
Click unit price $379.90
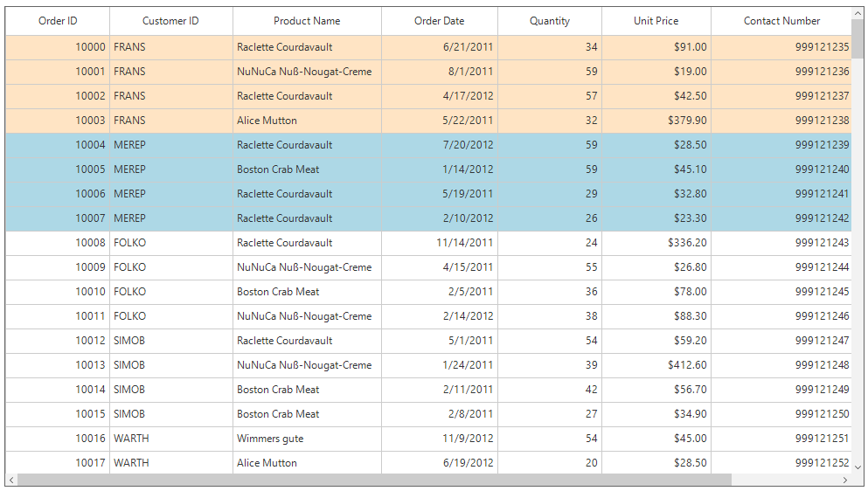pyautogui.click(x=656, y=121)
